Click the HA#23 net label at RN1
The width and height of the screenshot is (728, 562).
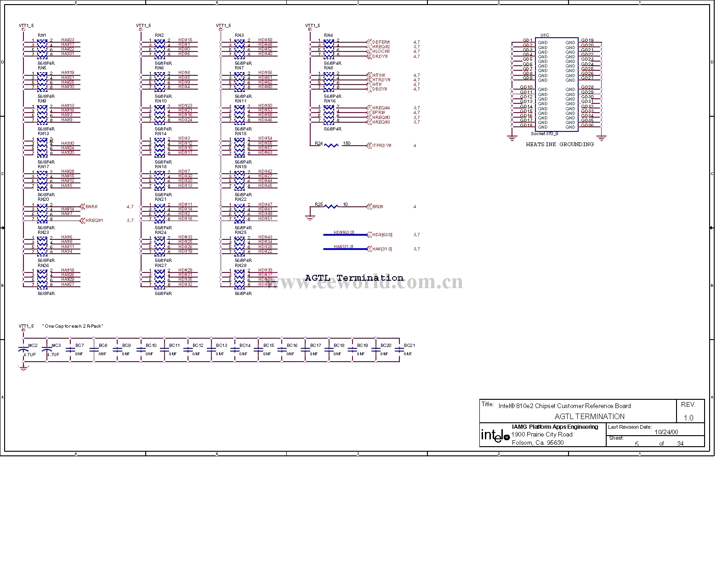tap(68, 40)
